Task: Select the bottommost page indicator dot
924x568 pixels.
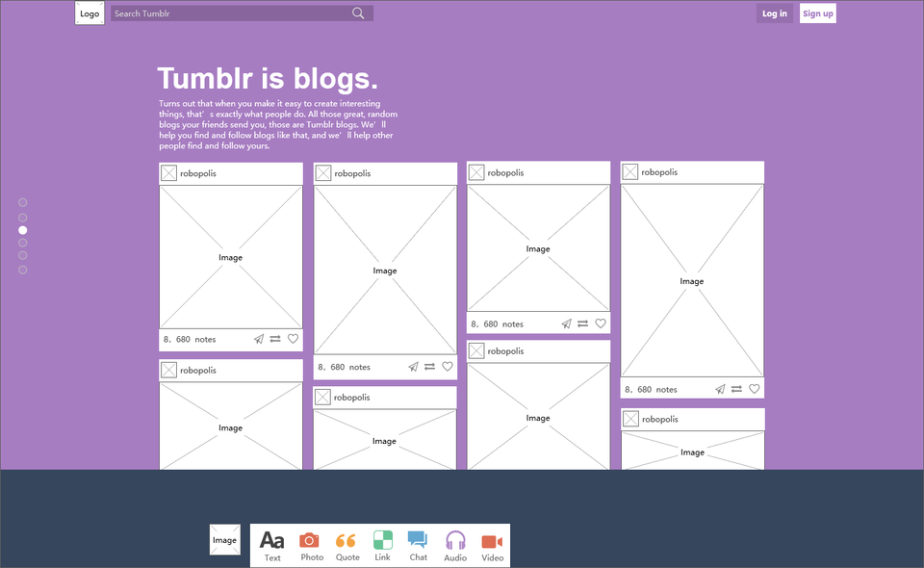Action: (x=22, y=270)
